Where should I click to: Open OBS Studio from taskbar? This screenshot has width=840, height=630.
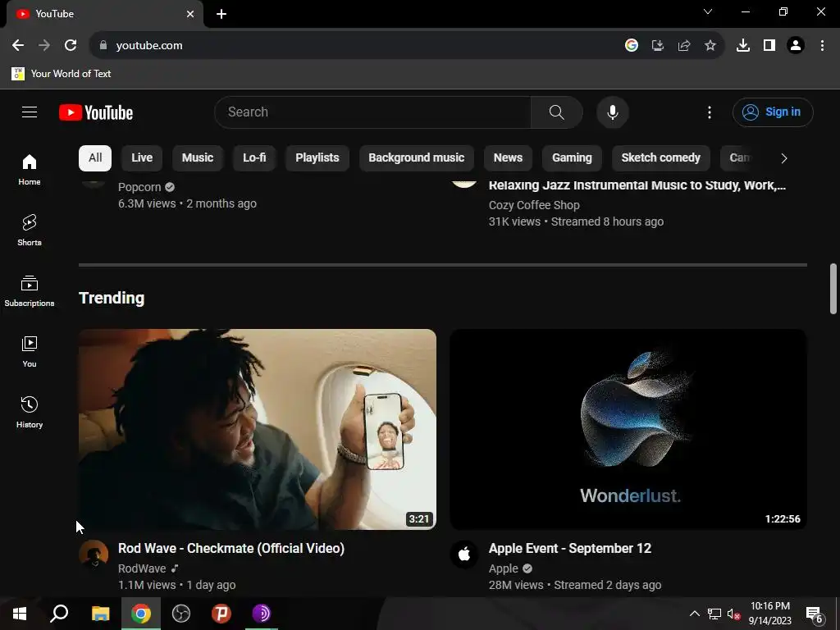[x=181, y=614]
